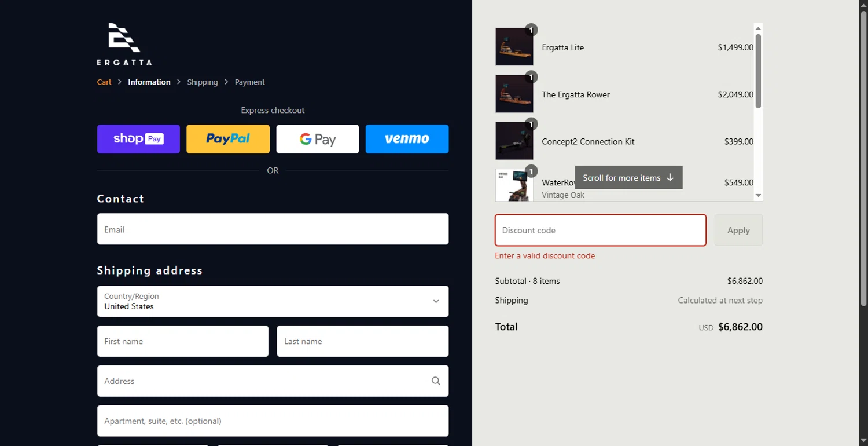Pay with PayPal express checkout
The height and width of the screenshot is (446, 868).
(228, 139)
